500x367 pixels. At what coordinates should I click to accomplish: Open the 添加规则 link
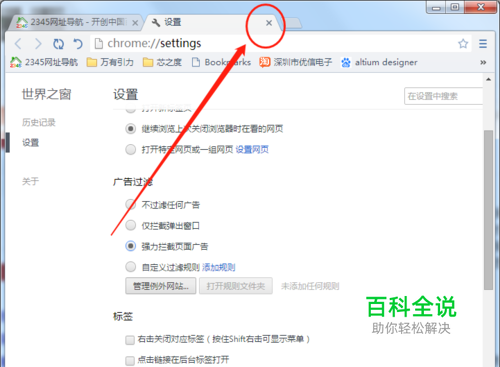click(219, 267)
